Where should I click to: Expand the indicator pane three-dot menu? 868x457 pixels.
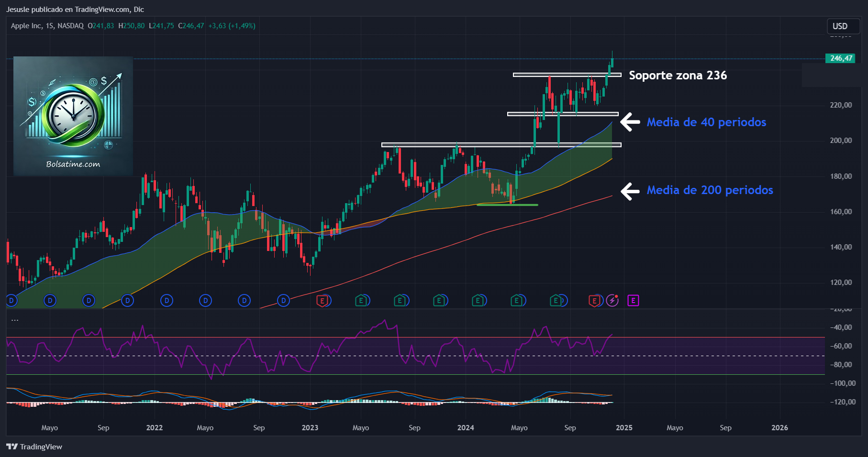(15, 320)
